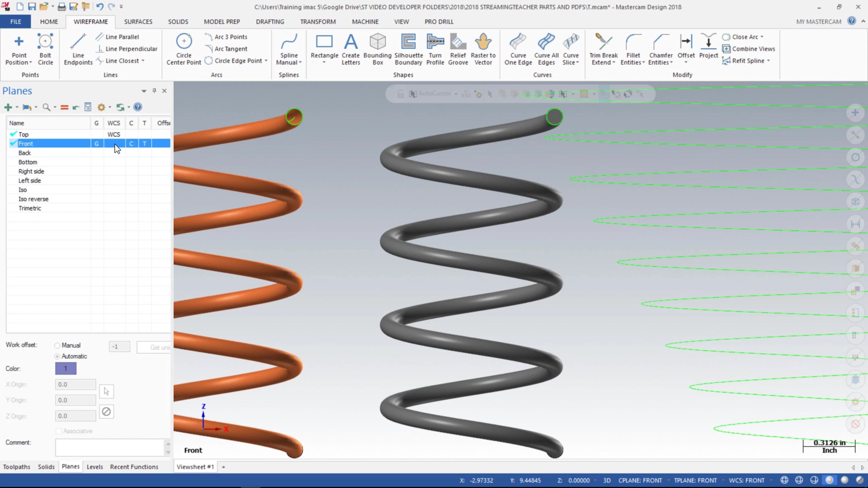Click the Project modify tool
868x488 pixels.
click(708, 45)
